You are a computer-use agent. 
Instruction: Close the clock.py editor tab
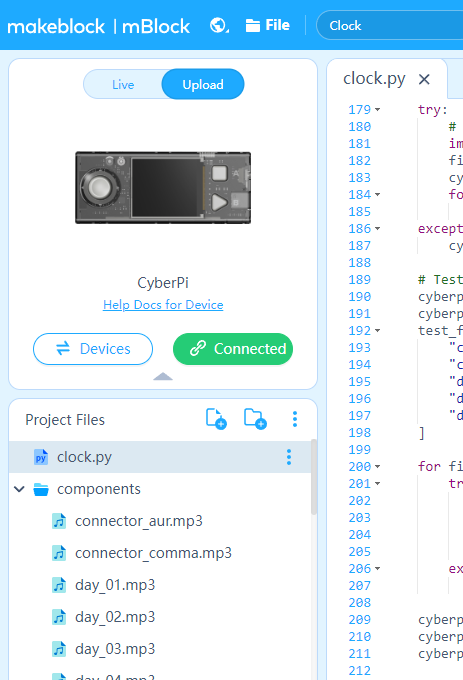[x=424, y=79]
